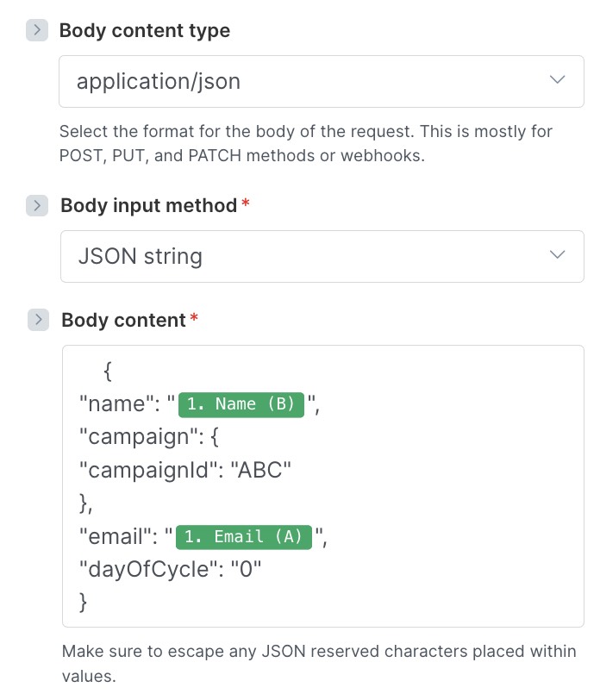This screenshot has width=600, height=700.
Task: Click the expander icon beside Body content type
Action: tap(38, 30)
